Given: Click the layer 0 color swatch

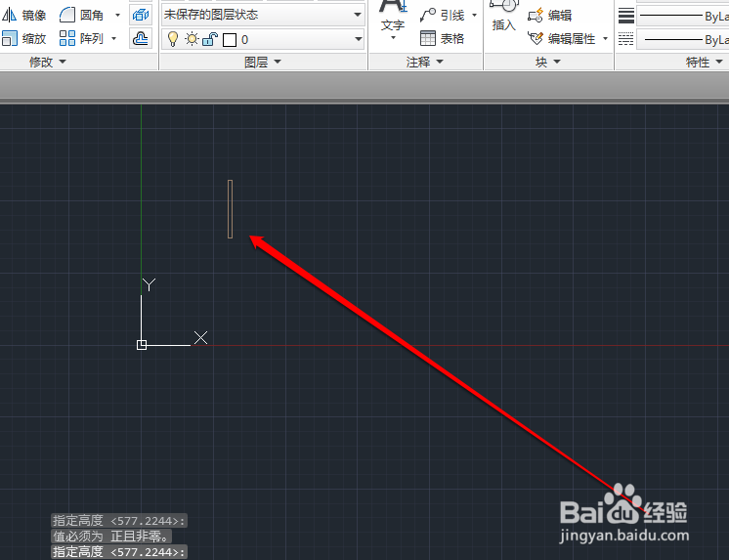Looking at the screenshot, I should tap(230, 40).
